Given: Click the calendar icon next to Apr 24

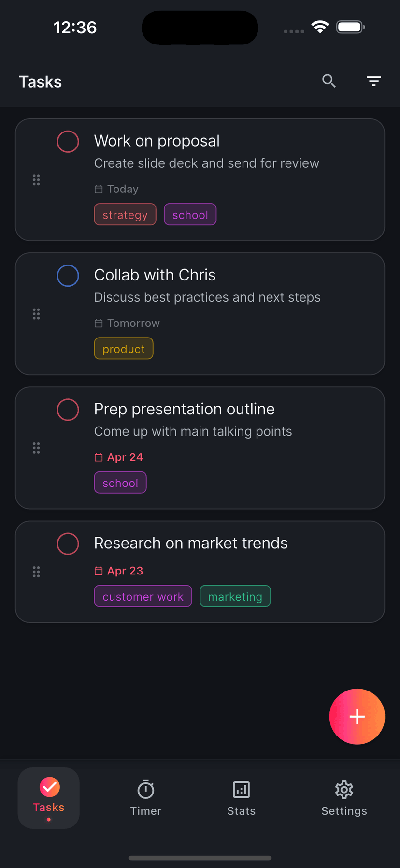Looking at the screenshot, I should [x=99, y=457].
